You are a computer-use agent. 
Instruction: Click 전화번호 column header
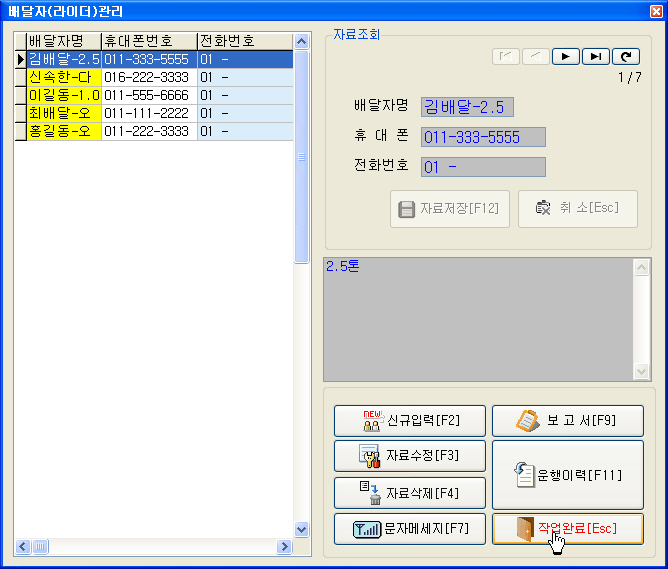(245, 41)
